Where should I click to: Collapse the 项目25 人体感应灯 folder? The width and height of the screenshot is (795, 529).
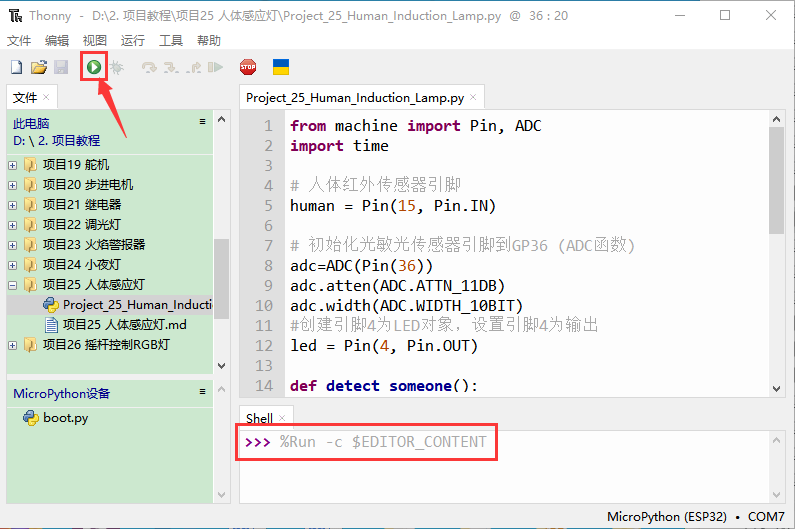(13, 285)
